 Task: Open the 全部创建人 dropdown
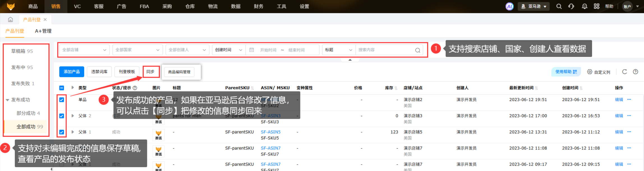tap(187, 50)
